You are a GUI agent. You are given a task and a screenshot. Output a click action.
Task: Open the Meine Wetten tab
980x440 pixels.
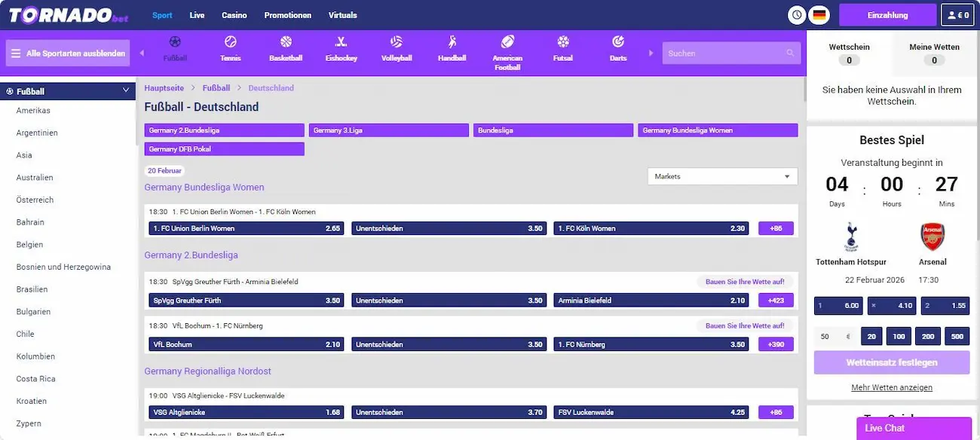point(934,53)
